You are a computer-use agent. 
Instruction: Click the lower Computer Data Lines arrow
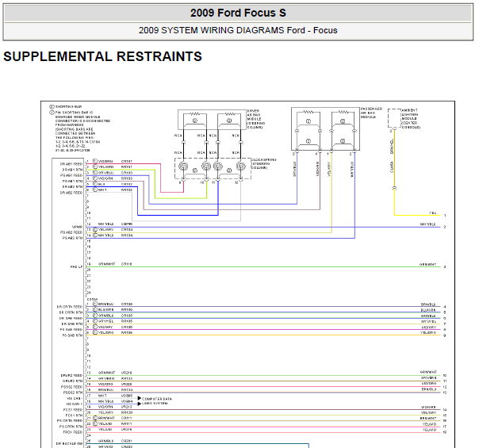[140, 404]
